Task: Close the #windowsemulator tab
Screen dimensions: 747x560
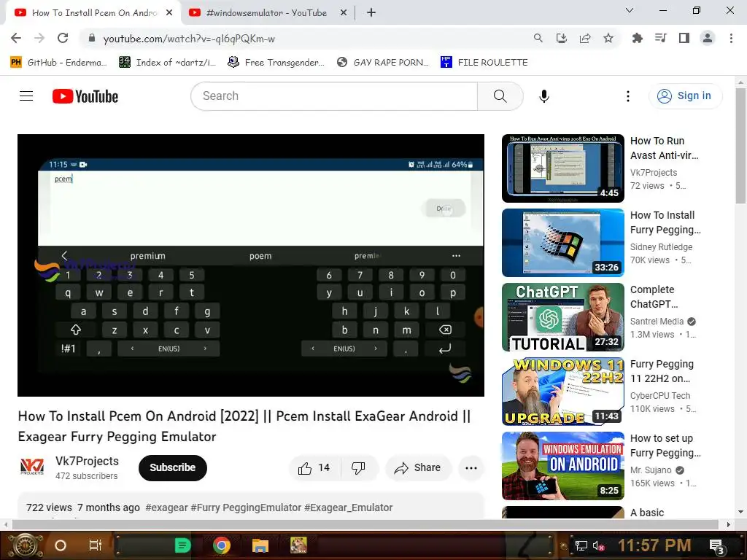Action: [343, 13]
